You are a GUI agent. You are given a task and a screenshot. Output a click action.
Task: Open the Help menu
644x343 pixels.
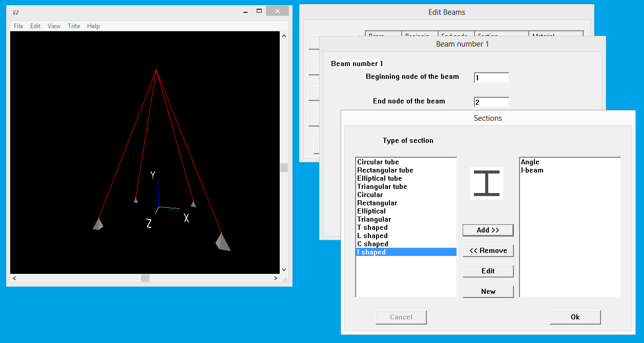coord(93,26)
